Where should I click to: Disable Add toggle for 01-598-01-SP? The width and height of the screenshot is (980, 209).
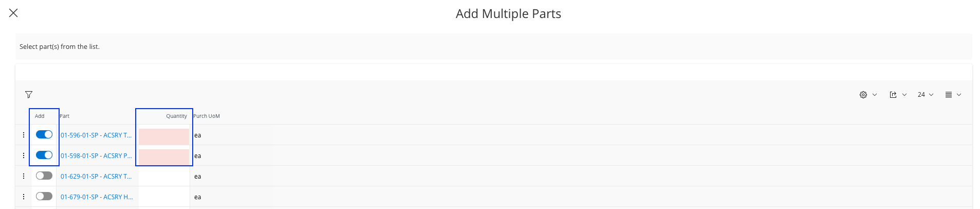44,155
